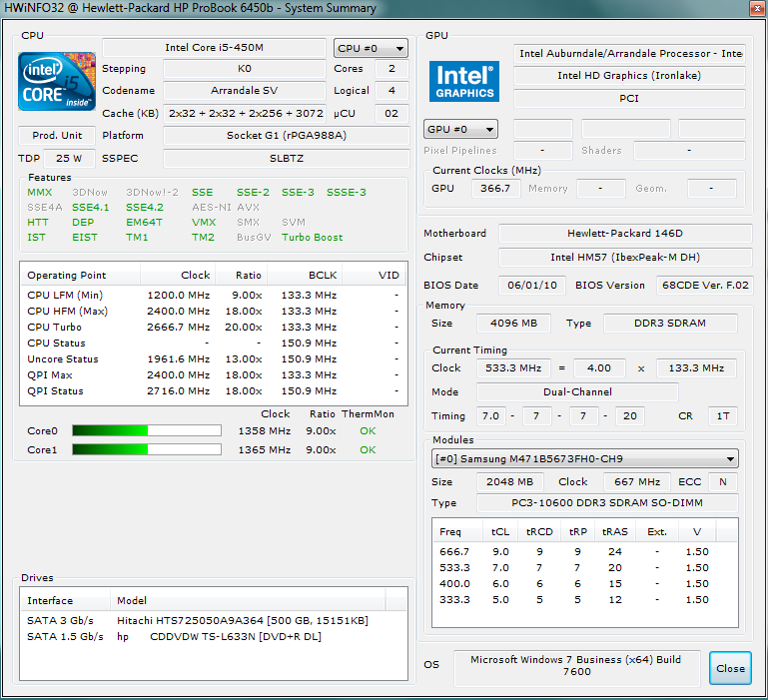Click the DDR3 SDRAM memory type field
The width and height of the screenshot is (768, 700).
click(x=670, y=324)
